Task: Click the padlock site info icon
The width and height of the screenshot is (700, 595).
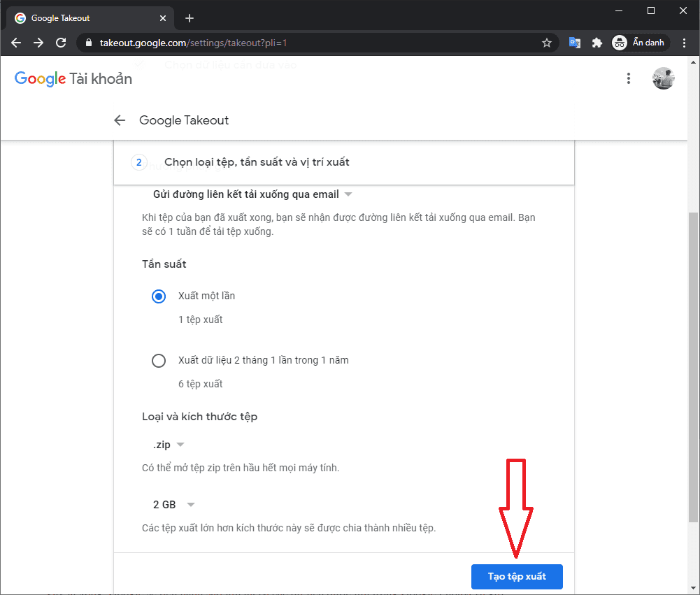Action: tap(88, 43)
